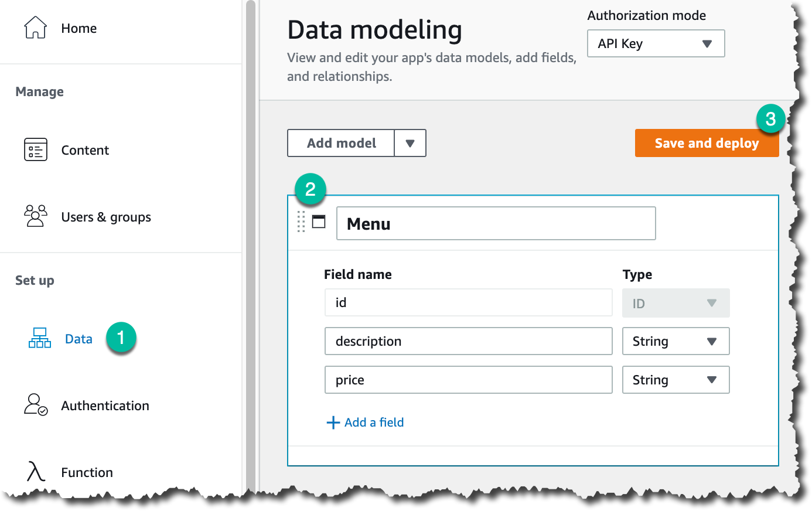This screenshot has width=812, height=511.
Task: Click the Users & groups people icon
Action: click(35, 216)
